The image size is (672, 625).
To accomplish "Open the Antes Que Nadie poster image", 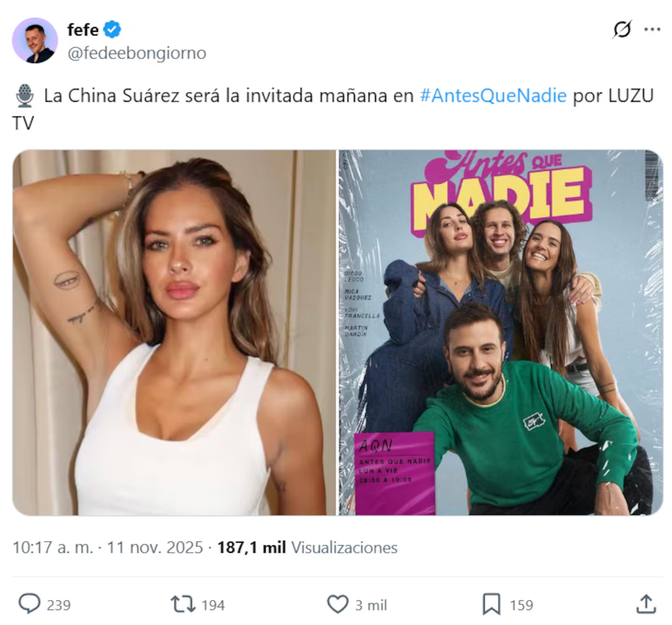I will coord(501,333).
